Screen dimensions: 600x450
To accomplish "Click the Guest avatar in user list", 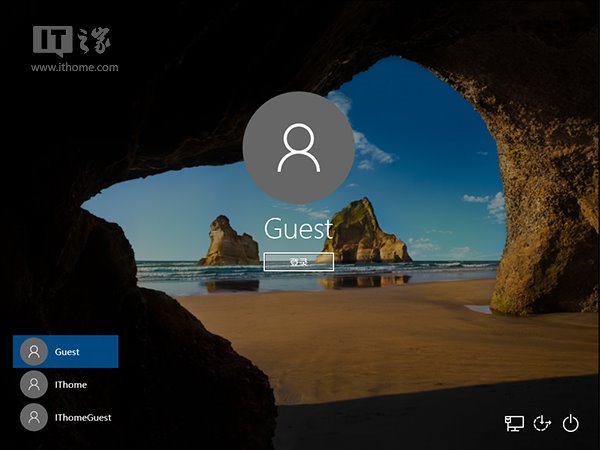I will click(x=34, y=352).
